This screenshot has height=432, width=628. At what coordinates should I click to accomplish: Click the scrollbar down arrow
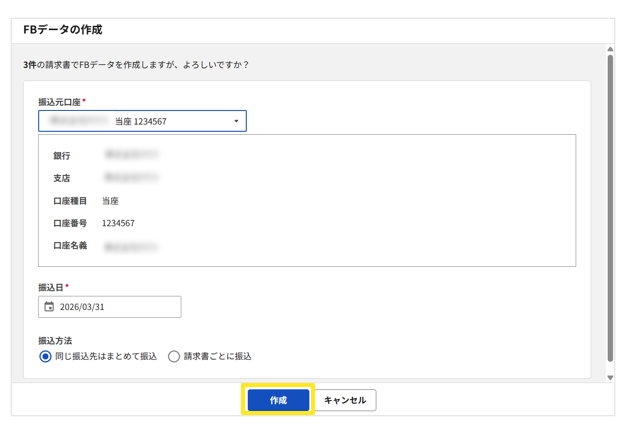coord(610,378)
